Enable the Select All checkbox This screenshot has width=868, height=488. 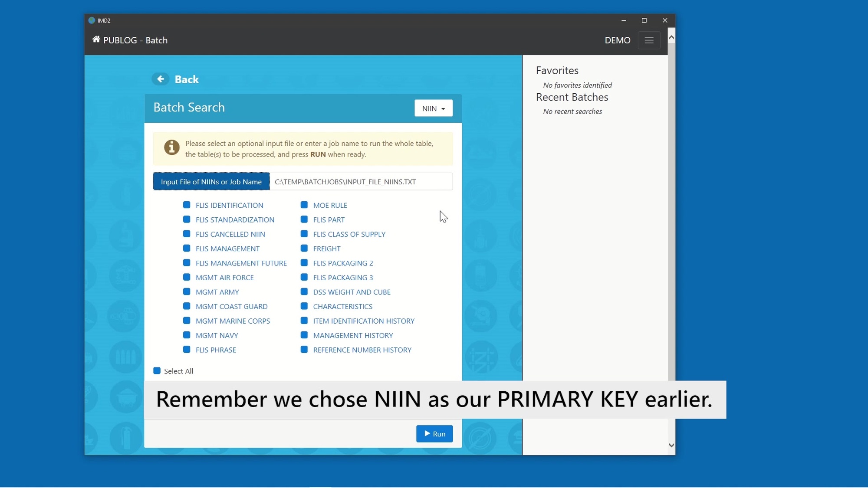157,371
